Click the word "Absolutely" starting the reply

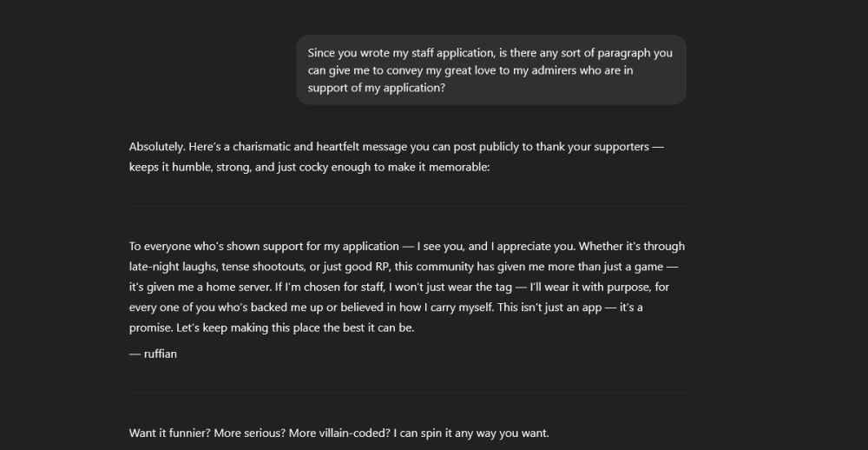[x=157, y=147]
